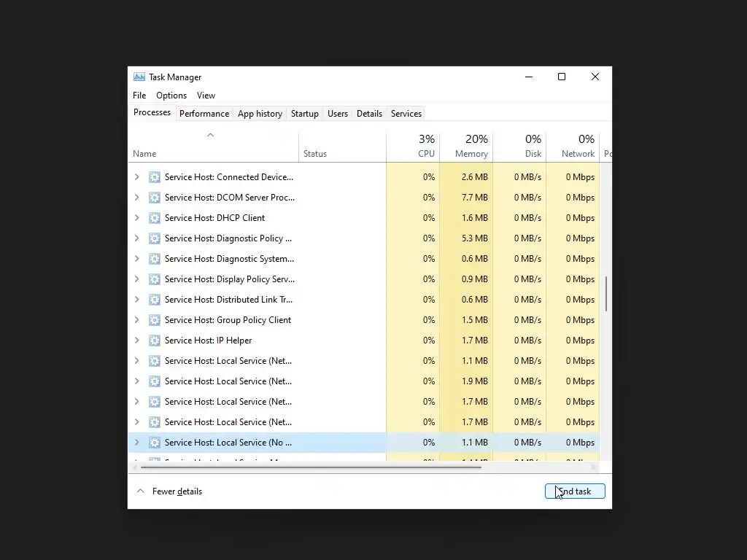Image resolution: width=747 pixels, height=560 pixels.
Task: Click the 0.9 MB memory value
Action: pyautogui.click(x=474, y=279)
